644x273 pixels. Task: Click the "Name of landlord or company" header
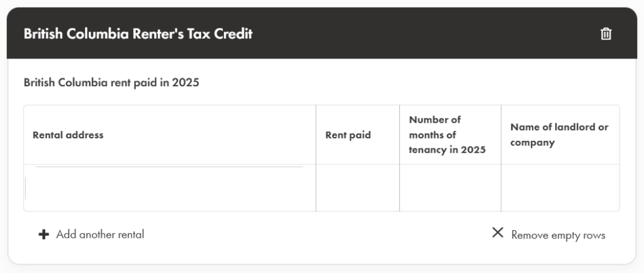559,135
